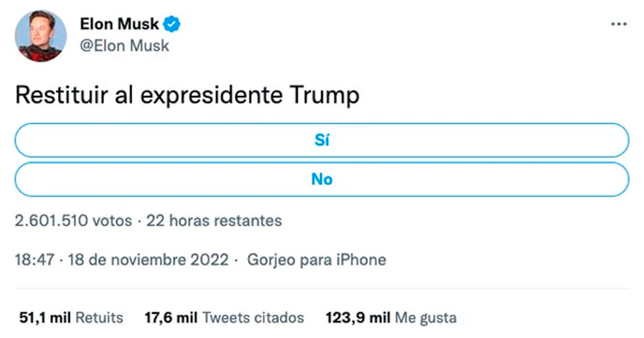Click the 123,9 mil likes number
The height and width of the screenshot is (338, 644).
point(358,316)
